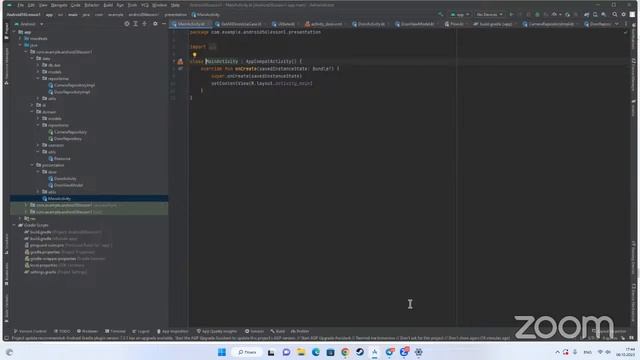Show the hidden editor tabs dropdown arrow
Image resolution: width=640 pixels, height=360 pixels.
click(616, 24)
